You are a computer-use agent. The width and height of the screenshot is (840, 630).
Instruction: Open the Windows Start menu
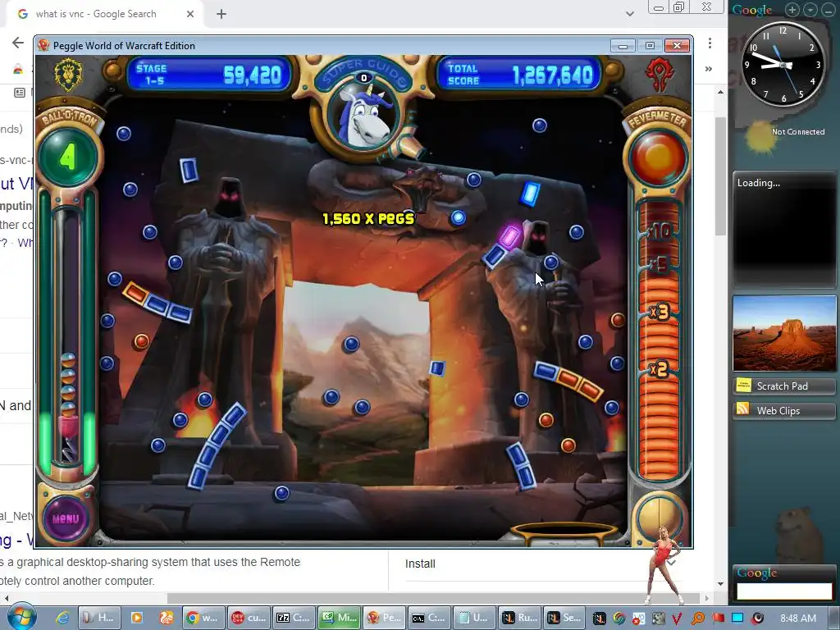[x=22, y=617]
